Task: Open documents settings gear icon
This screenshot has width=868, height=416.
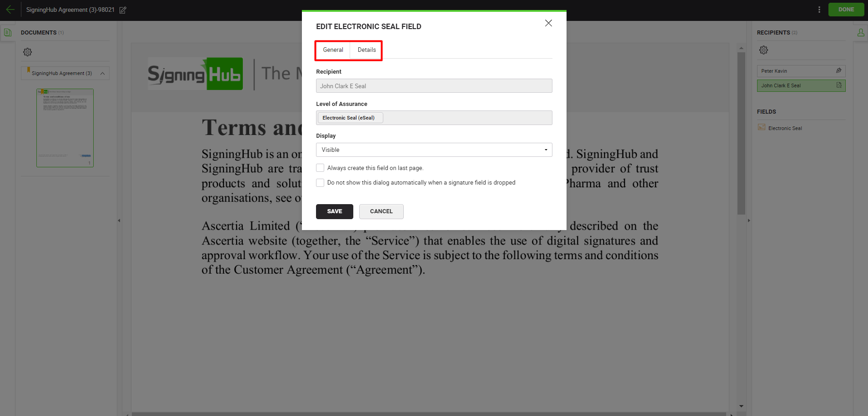Action: tap(28, 52)
